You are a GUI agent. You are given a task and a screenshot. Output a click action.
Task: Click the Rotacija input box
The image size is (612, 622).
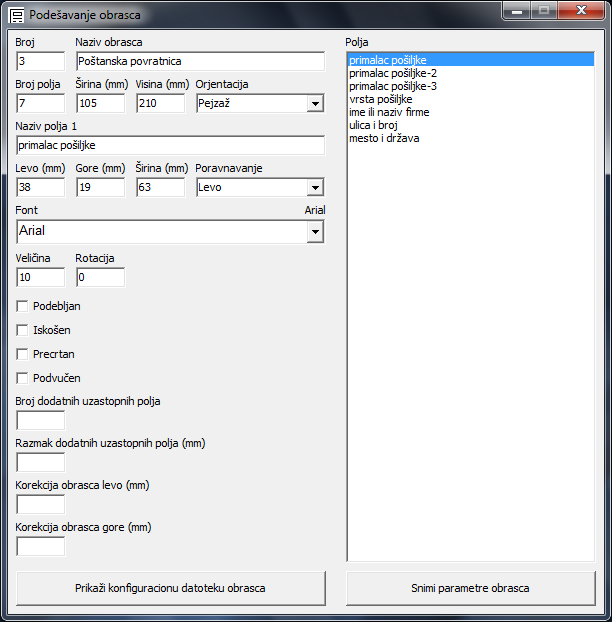(100, 277)
